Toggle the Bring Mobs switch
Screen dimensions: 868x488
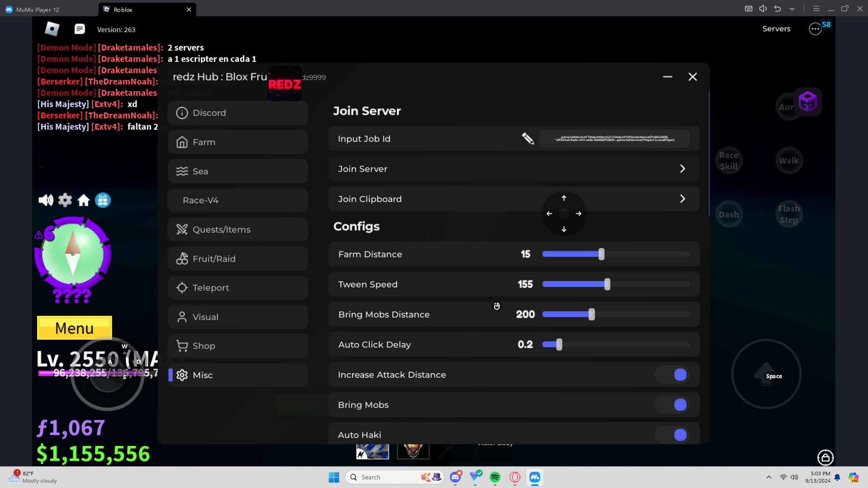click(x=672, y=405)
